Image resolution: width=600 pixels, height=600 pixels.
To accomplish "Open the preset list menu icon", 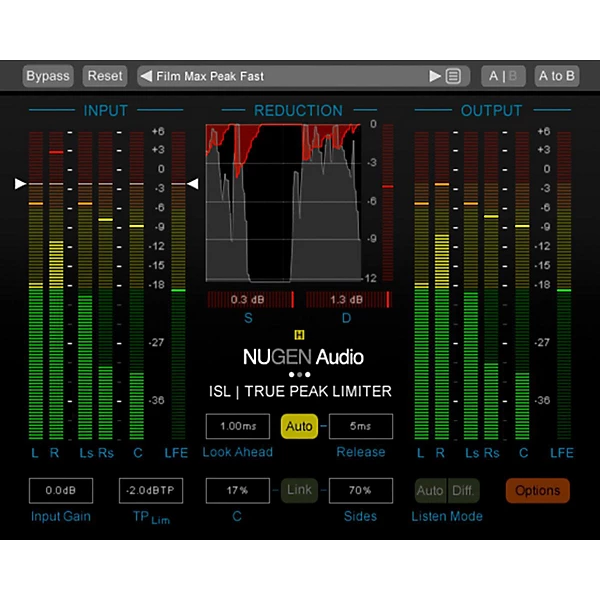I will click(x=453, y=76).
